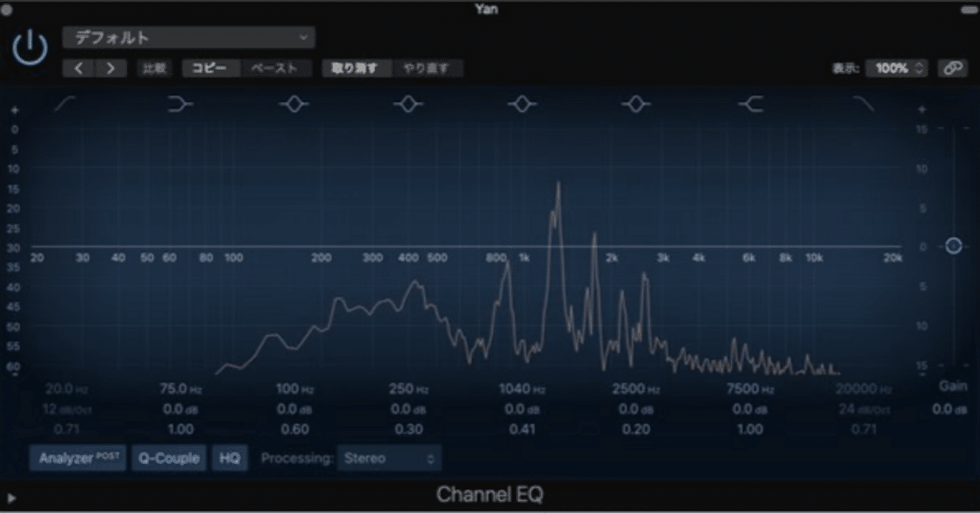Enable the low shelf band icon
980x513 pixels.
(x=180, y=104)
